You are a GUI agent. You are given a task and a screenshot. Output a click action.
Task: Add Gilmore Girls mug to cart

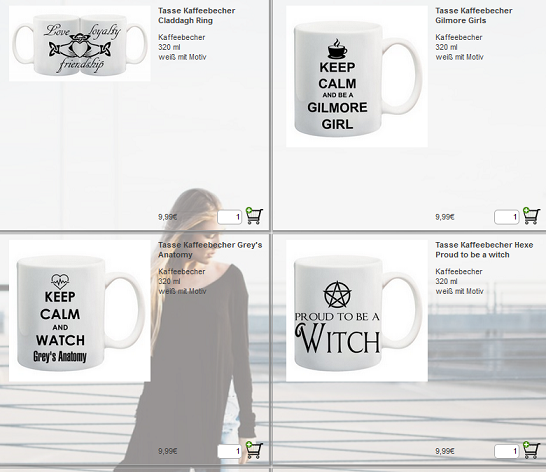pos(531,216)
